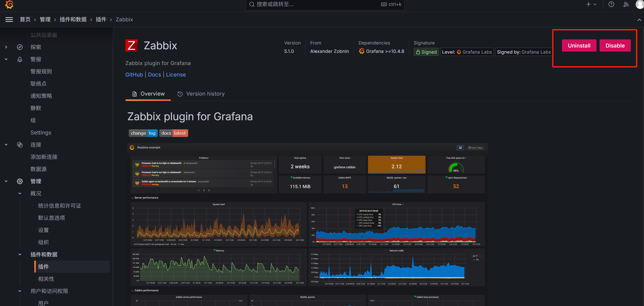The image size is (644, 306).
Task: Collapse the 用户和访问权限 subsection chevron
Action: pyautogui.click(x=20, y=291)
